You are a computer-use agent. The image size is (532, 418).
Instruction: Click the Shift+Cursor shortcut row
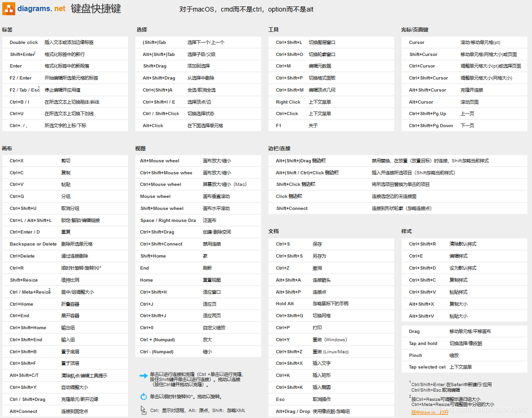(464, 54)
